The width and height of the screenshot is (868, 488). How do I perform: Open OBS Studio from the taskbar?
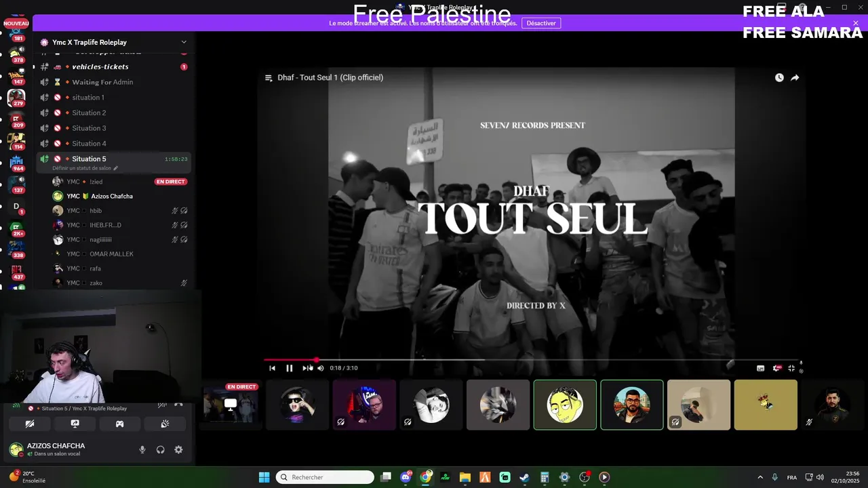(x=585, y=477)
